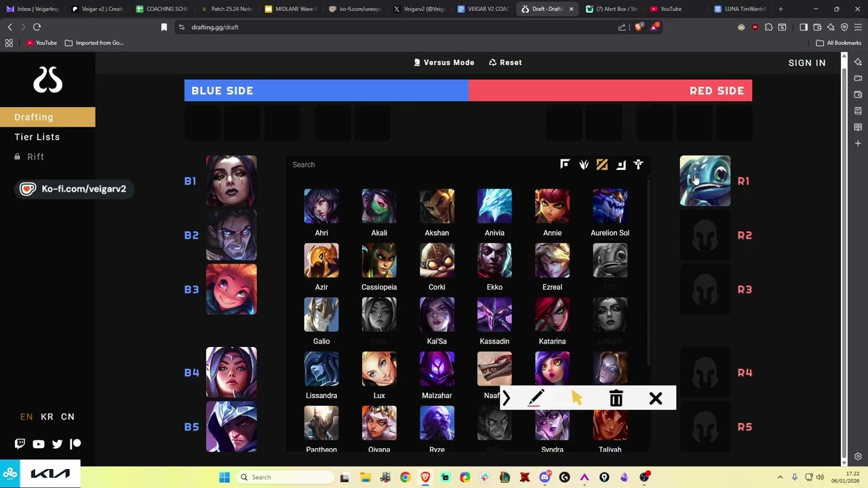This screenshot has height=488, width=868.
Task: Open the Patreon social link in sidebar
Action: click(75, 444)
